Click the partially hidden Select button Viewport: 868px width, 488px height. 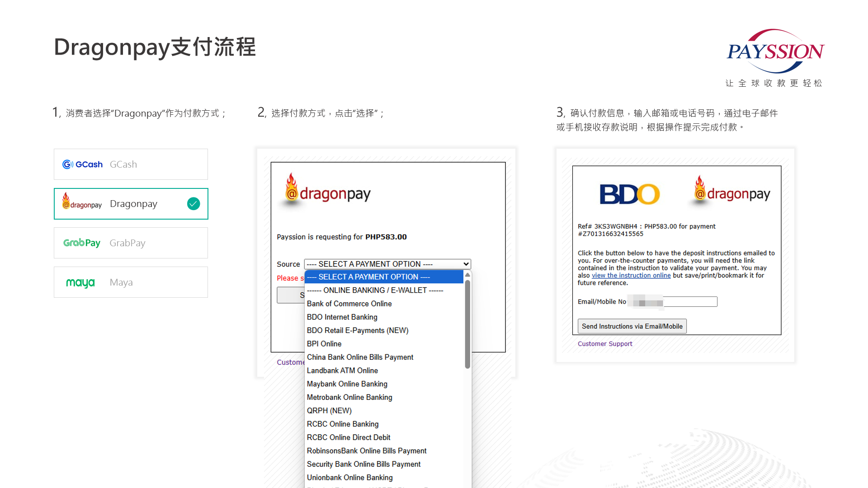[291, 295]
